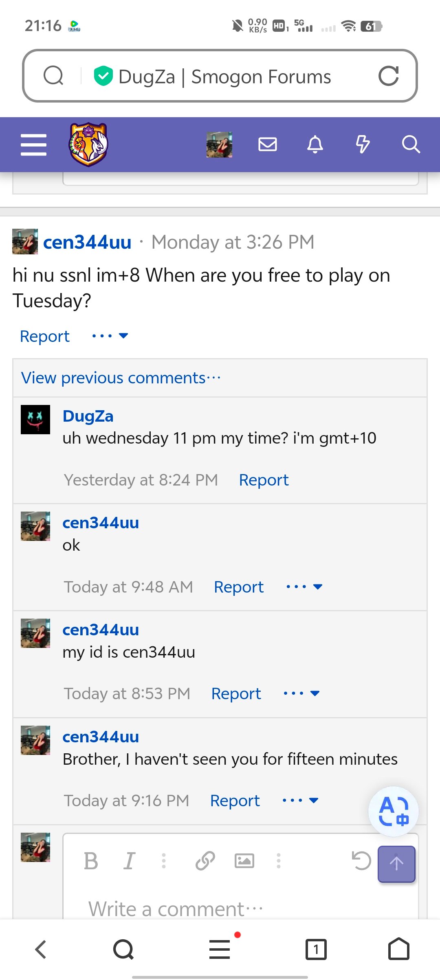Expand the options dropdown on the "ok" comment
The image size is (440, 980).
point(304,586)
